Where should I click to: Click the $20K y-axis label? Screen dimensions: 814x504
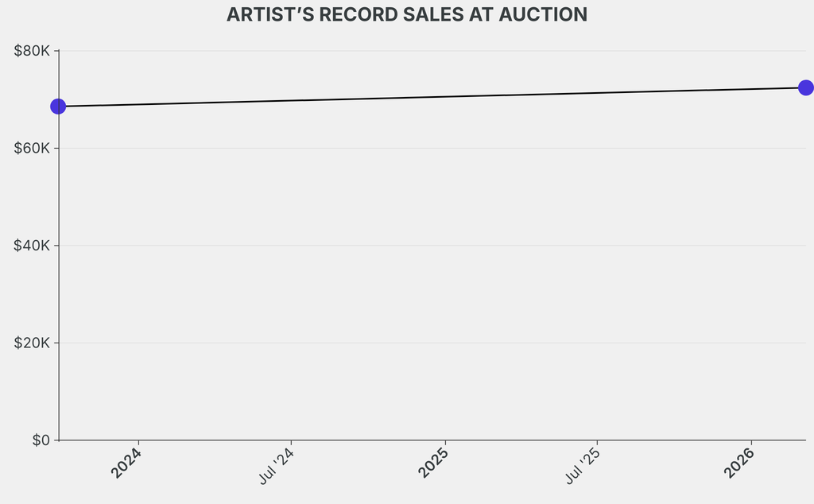tap(32, 343)
